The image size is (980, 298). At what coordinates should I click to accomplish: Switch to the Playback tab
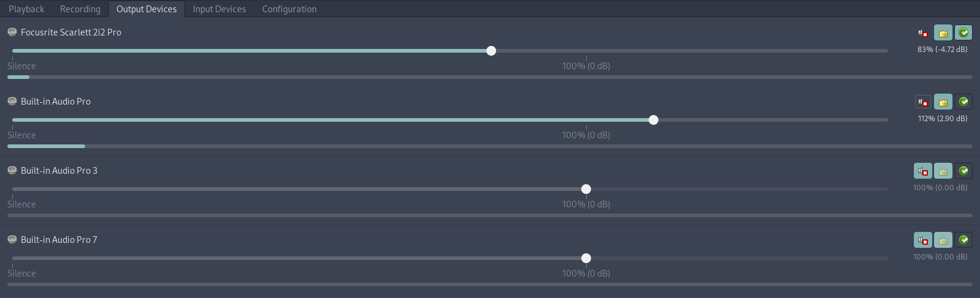[x=26, y=9]
